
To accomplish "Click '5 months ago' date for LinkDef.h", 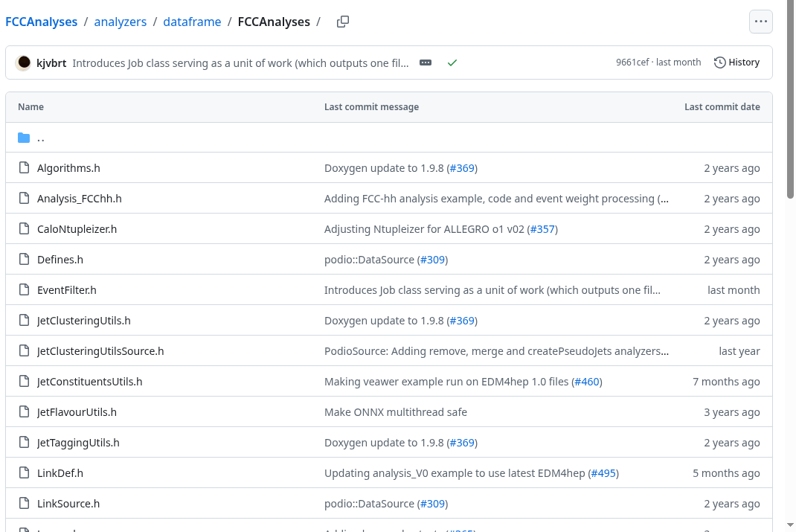I will (x=726, y=472).
